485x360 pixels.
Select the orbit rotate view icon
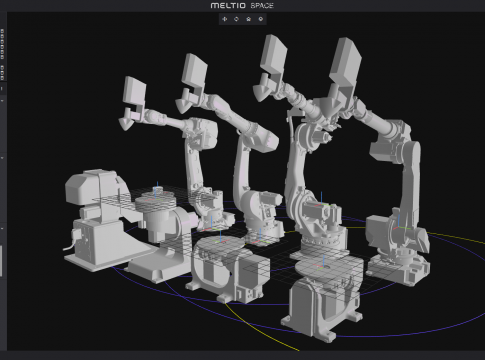point(236,19)
